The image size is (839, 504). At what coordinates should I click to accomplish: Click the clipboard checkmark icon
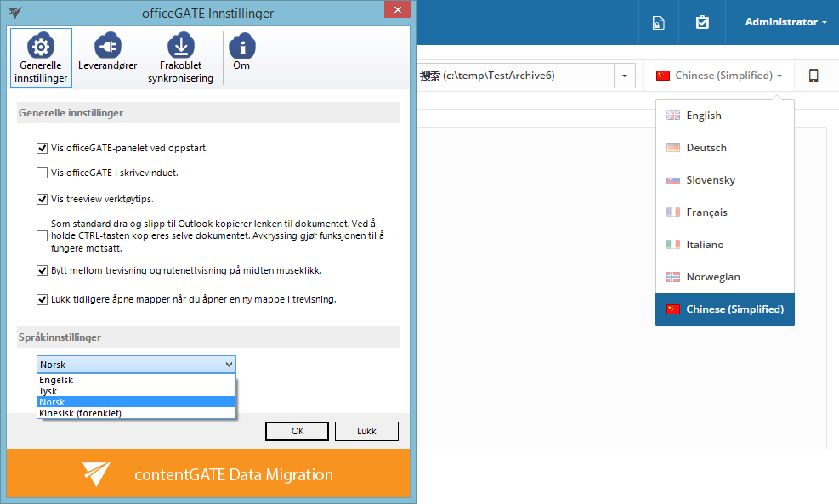[702, 23]
